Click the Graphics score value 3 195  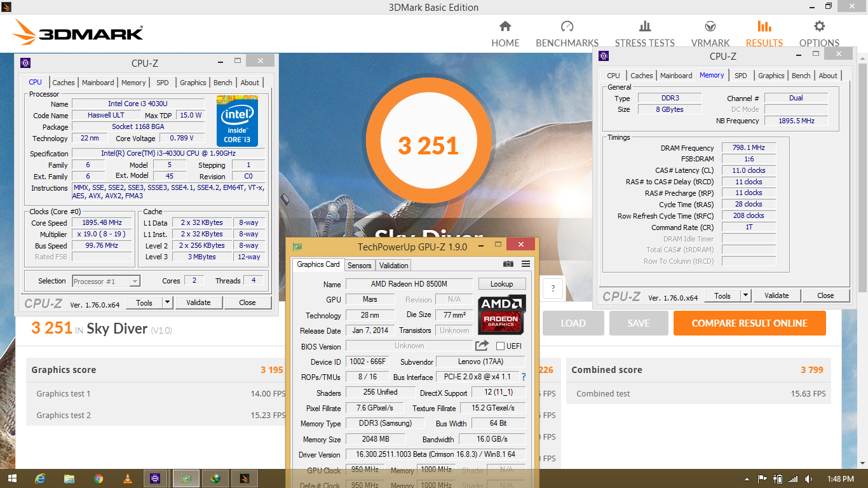pyautogui.click(x=272, y=370)
